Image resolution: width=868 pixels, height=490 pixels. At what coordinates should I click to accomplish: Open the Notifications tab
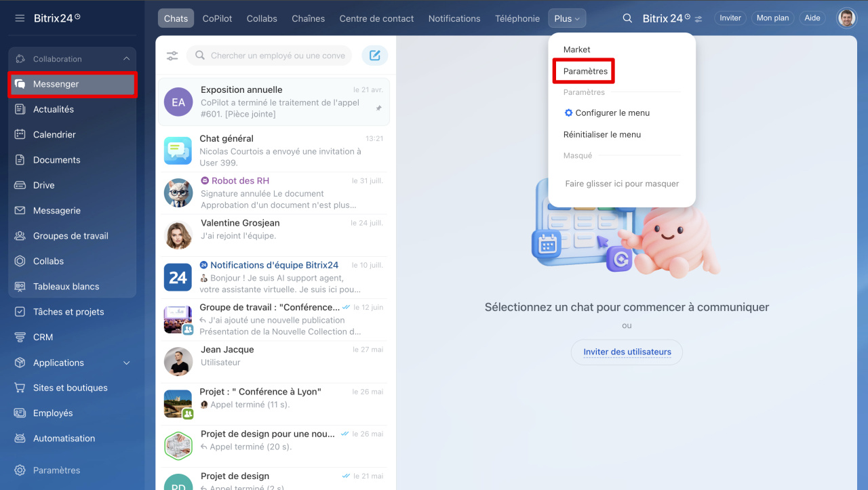click(454, 18)
